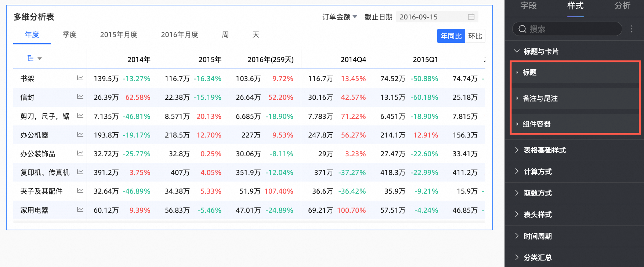644x267 pixels.
Task: Click the 391.2万 cell in 复印机、传真机 row
Action: 106,172
